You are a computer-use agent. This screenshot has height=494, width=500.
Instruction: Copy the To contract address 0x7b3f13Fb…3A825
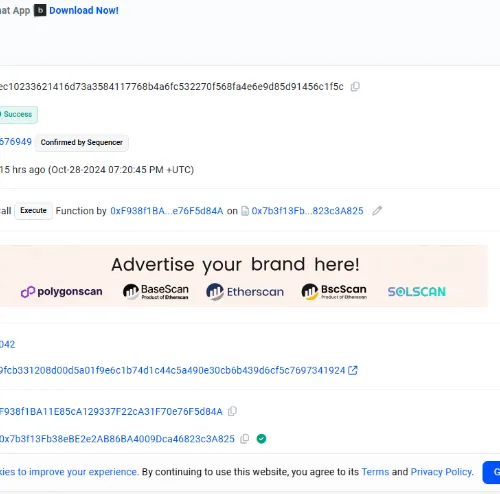(x=245, y=439)
